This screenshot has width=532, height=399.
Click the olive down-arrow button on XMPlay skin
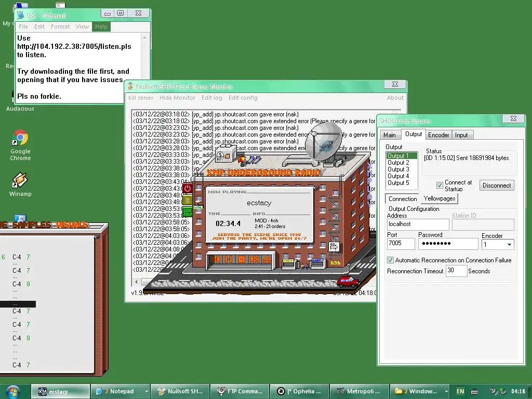pyautogui.click(x=187, y=200)
